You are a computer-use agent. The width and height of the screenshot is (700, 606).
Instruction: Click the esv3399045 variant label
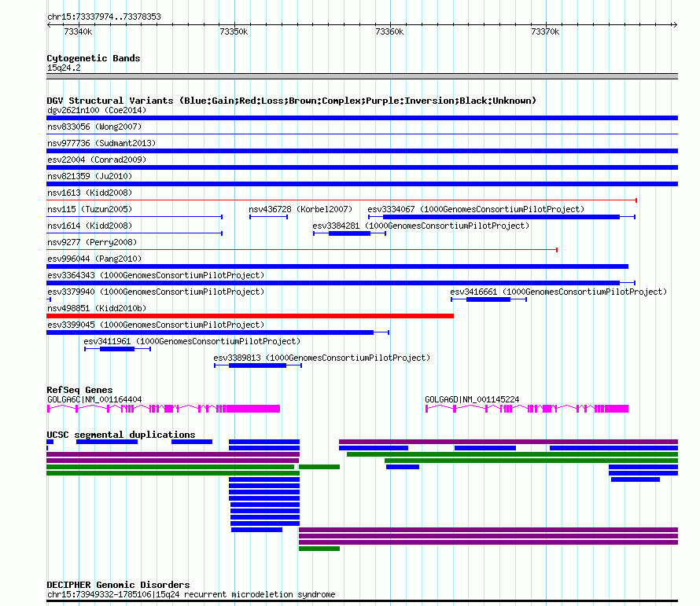156,325
